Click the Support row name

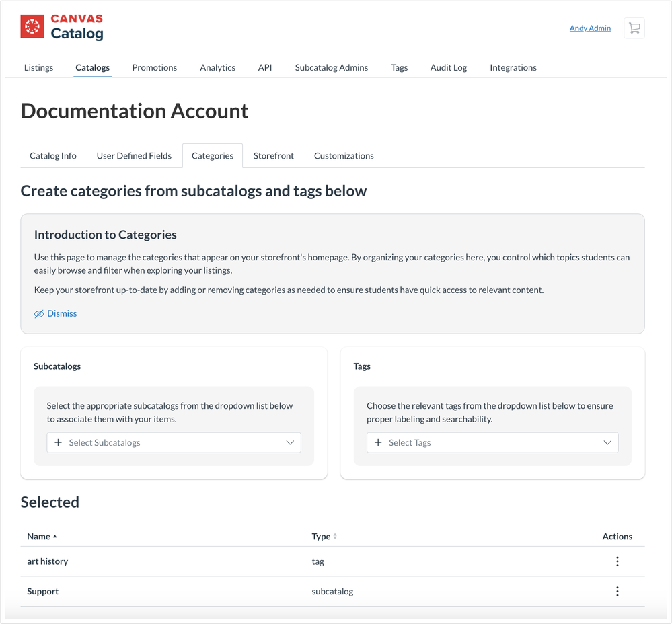[x=42, y=592]
